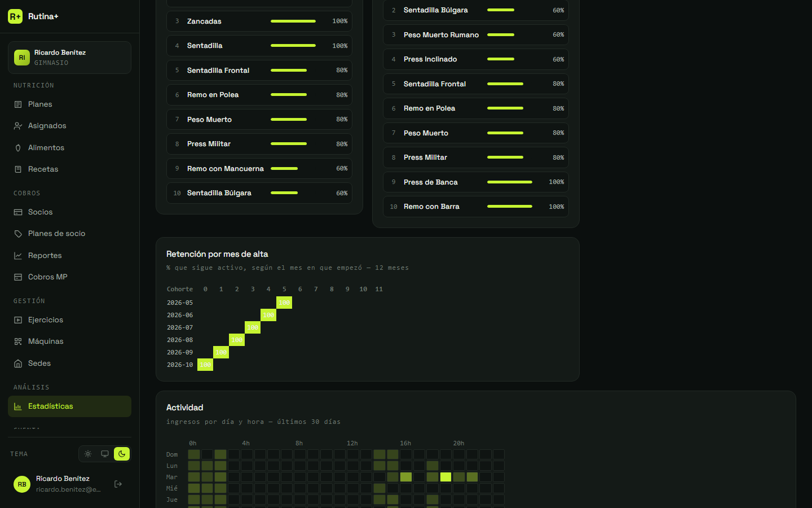Click the Cobros MP icon
812x508 pixels.
pos(18,277)
